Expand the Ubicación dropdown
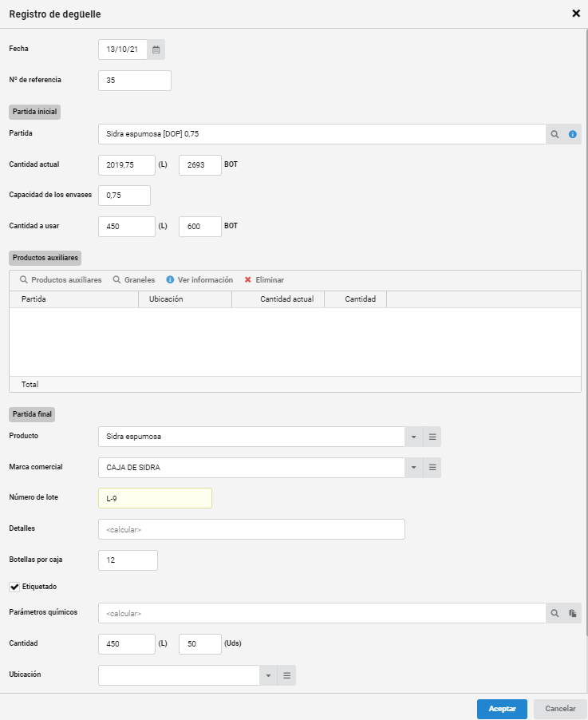 pos(268,675)
